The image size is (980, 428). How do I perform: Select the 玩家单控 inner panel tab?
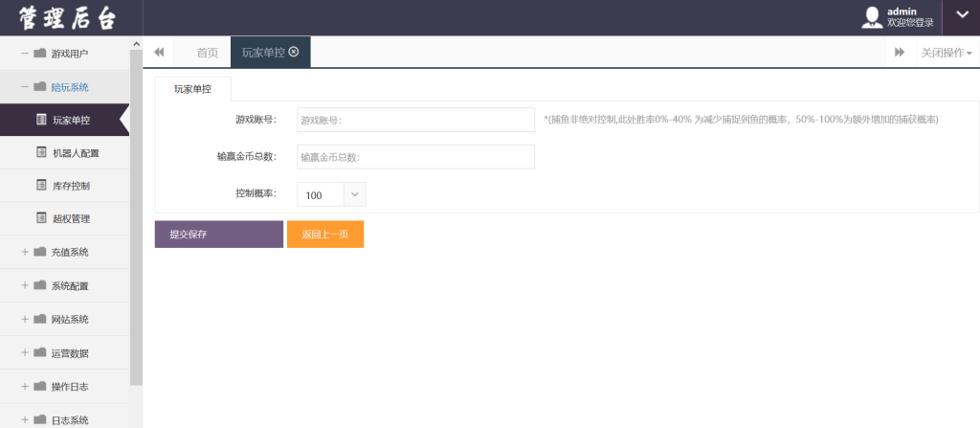[x=192, y=89]
